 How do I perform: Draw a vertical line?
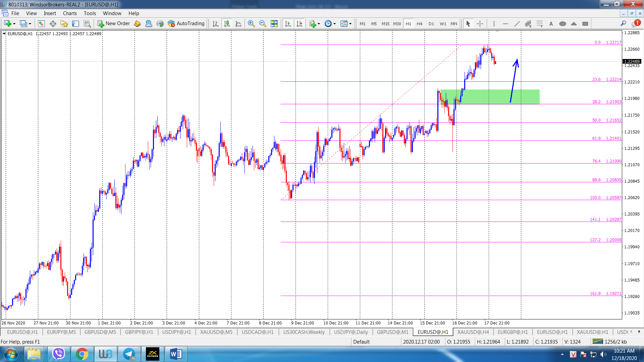coord(494,23)
